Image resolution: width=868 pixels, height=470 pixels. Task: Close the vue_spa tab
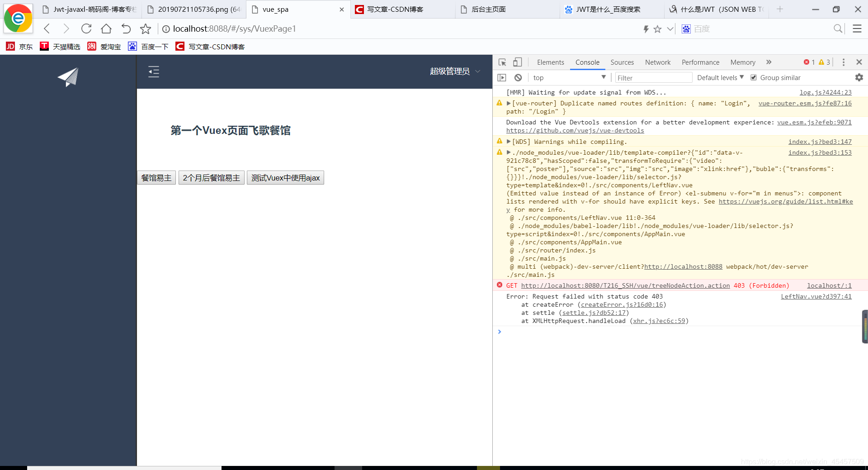(x=342, y=9)
